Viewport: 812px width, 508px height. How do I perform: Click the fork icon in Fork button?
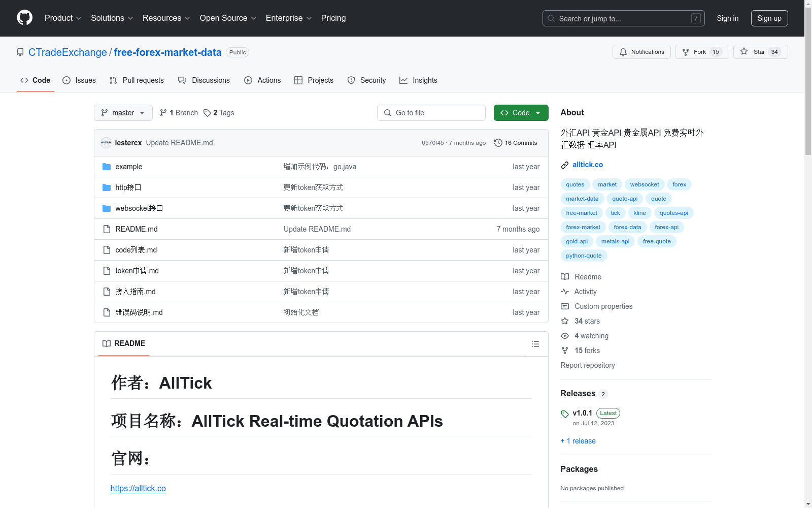[686, 52]
